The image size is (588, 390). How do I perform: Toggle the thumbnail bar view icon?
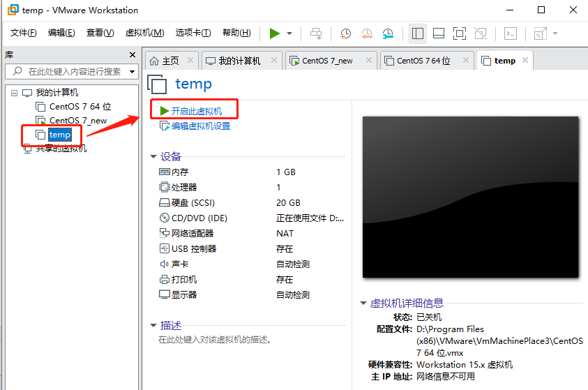438,33
